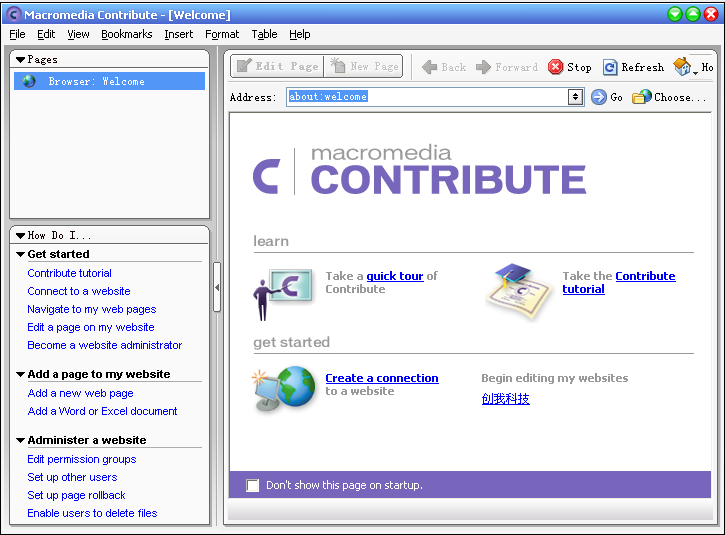The image size is (725, 535).
Task: Click the New Page button
Action: click(x=363, y=66)
